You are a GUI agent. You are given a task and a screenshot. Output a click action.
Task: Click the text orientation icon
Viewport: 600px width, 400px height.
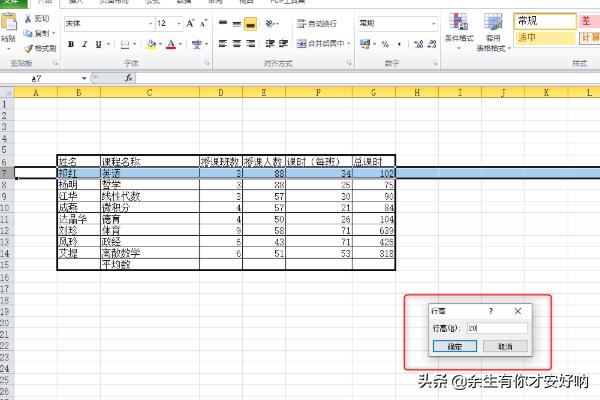(271, 24)
